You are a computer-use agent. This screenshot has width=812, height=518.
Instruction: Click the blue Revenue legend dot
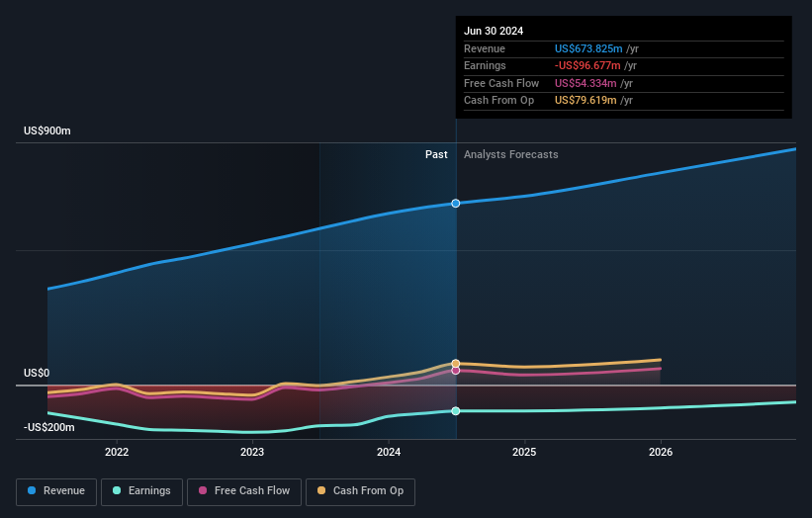pos(32,490)
